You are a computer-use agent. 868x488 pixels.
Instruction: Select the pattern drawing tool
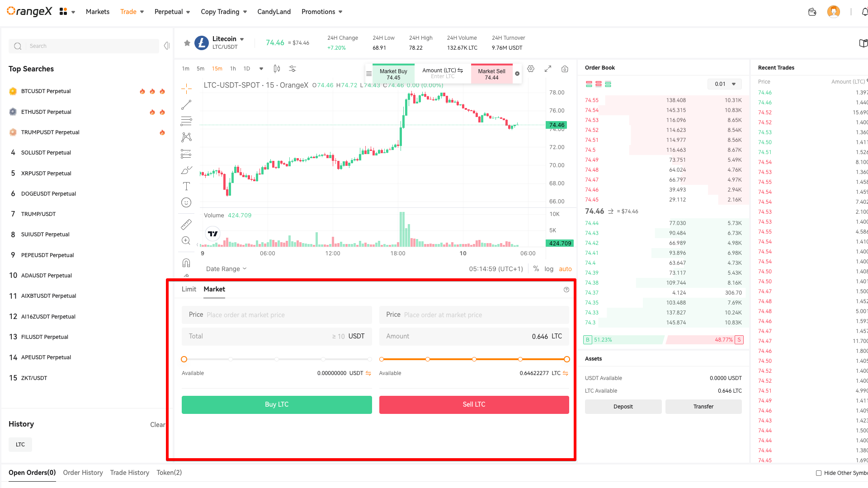pyautogui.click(x=186, y=137)
